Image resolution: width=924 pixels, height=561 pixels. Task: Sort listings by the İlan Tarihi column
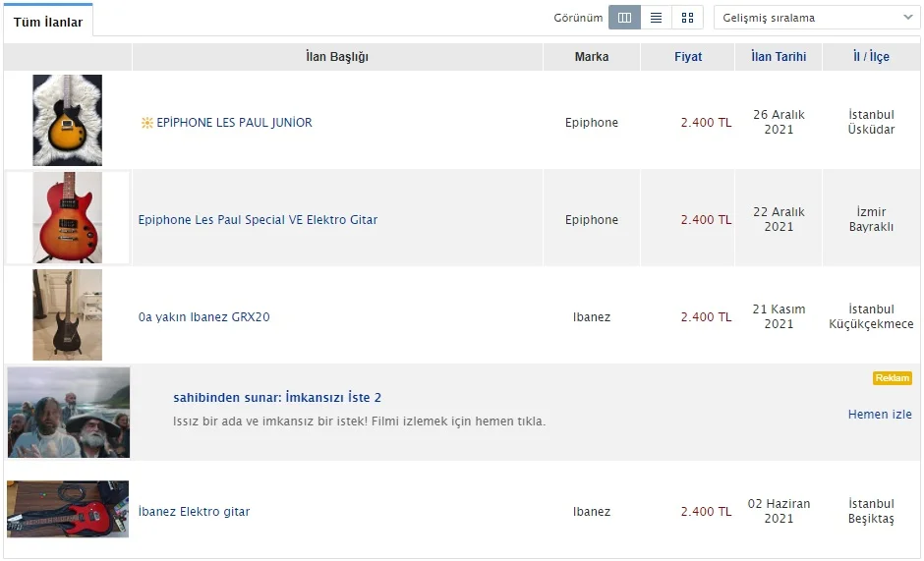779,57
